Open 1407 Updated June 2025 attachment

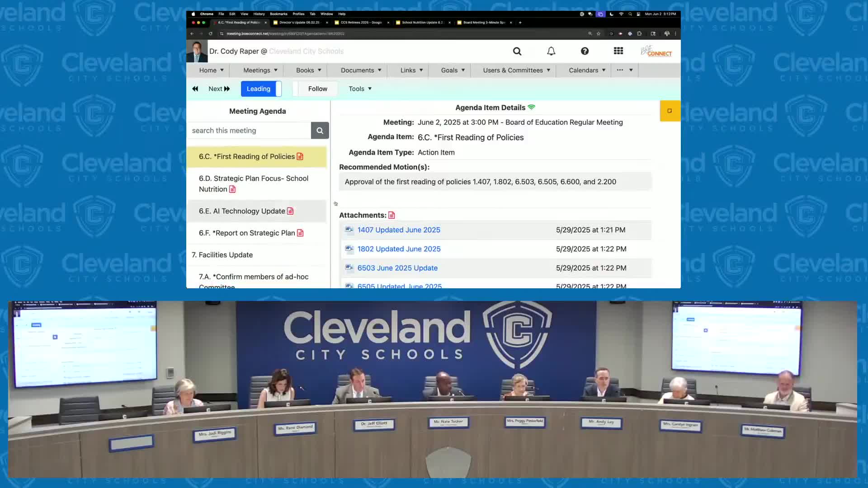tap(398, 230)
